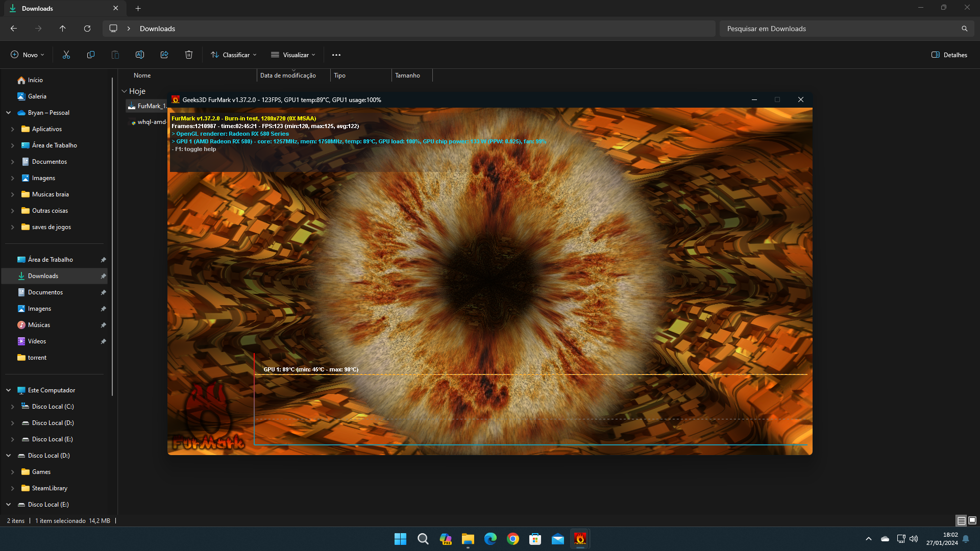The height and width of the screenshot is (551, 980).
Task: Click the Copy icon in toolbar
Action: pyautogui.click(x=91, y=55)
